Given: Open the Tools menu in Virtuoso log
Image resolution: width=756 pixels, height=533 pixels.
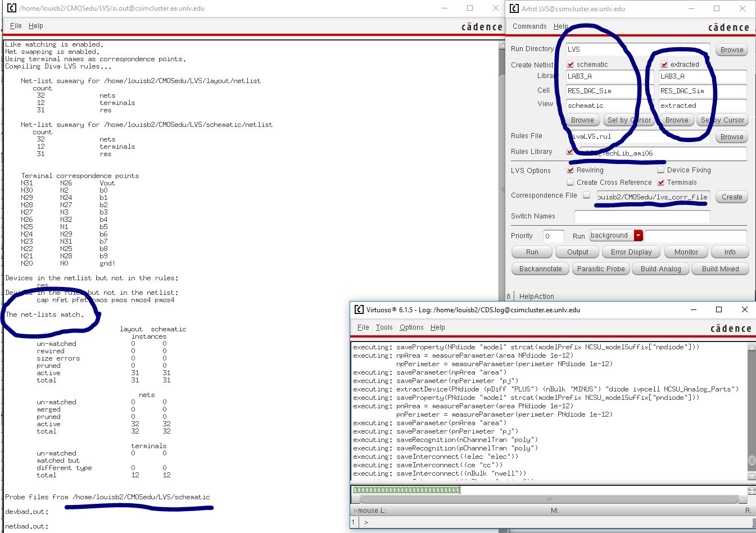Looking at the screenshot, I should click(x=384, y=327).
